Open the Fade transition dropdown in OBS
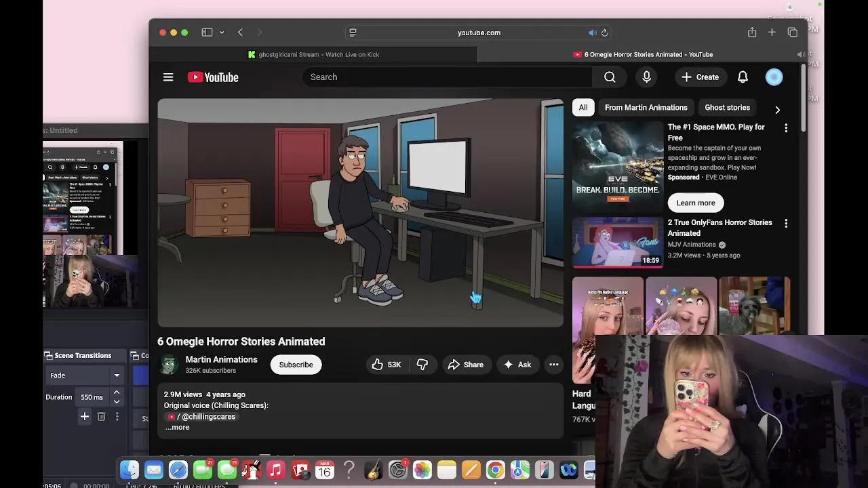868x488 pixels. [x=115, y=375]
